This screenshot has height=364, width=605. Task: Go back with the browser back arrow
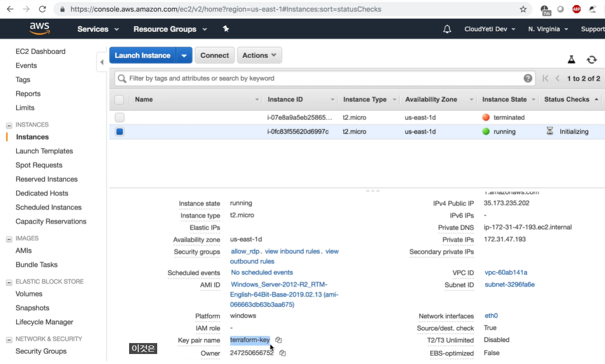pos(10,9)
